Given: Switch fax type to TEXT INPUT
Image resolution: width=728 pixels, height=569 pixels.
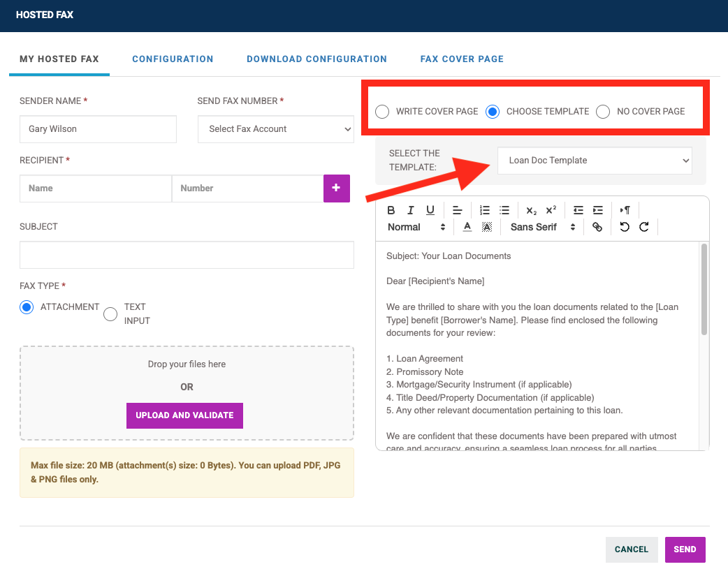Looking at the screenshot, I should coord(110,313).
